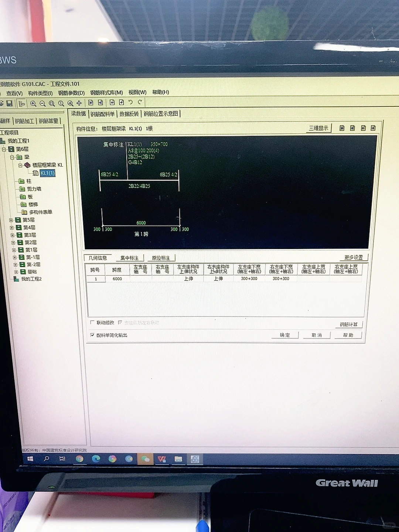The image size is (399, 532).
Task: Open File Explorer folder on taskbar
Action: click(178, 459)
